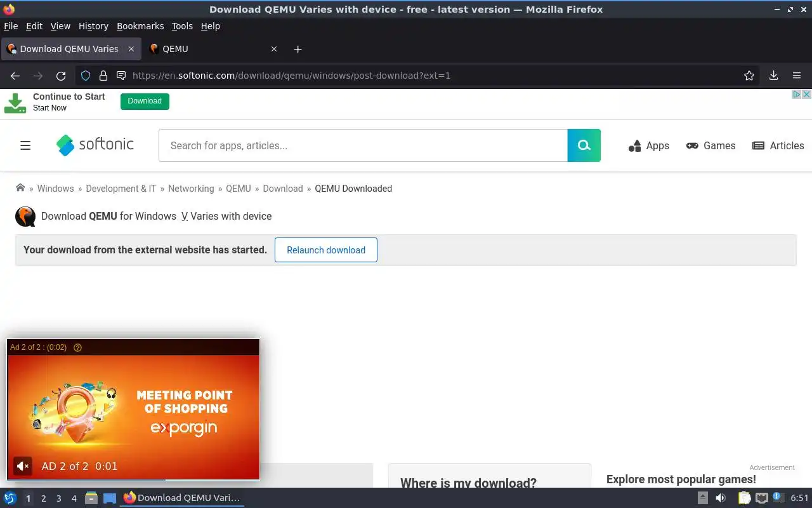The height and width of the screenshot is (508, 812).
Task: Close the QEMU tab
Action: pyautogui.click(x=274, y=49)
